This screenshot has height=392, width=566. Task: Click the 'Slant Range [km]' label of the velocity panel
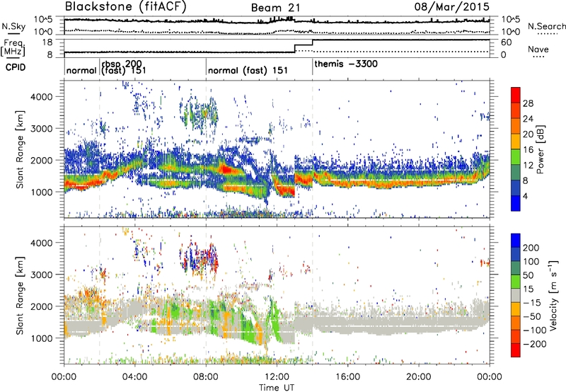tap(20, 296)
